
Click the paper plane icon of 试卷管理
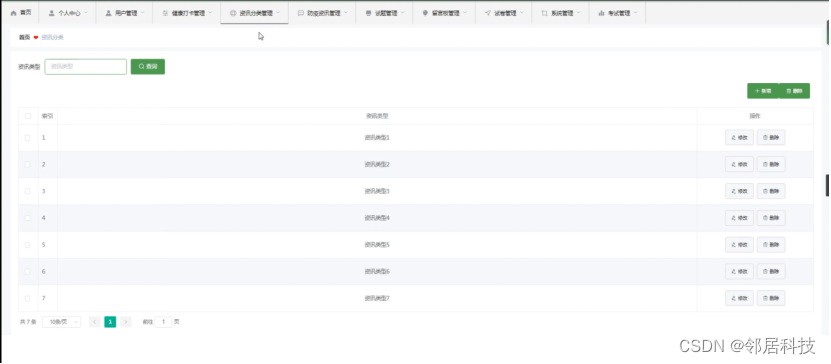coord(488,13)
